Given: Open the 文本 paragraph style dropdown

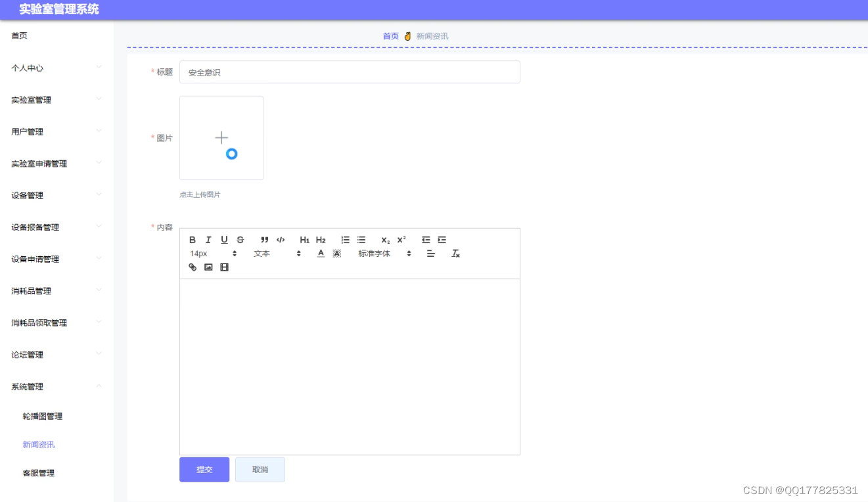Looking at the screenshot, I should point(277,254).
